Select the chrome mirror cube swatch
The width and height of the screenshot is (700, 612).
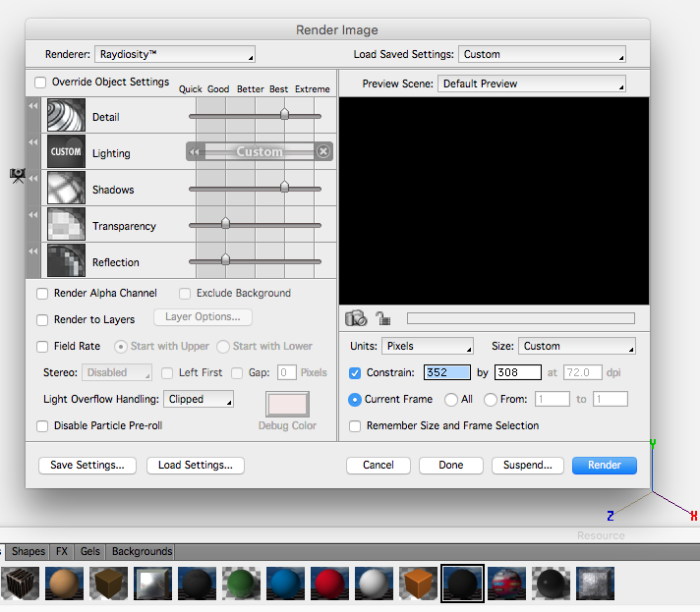[x=152, y=584]
